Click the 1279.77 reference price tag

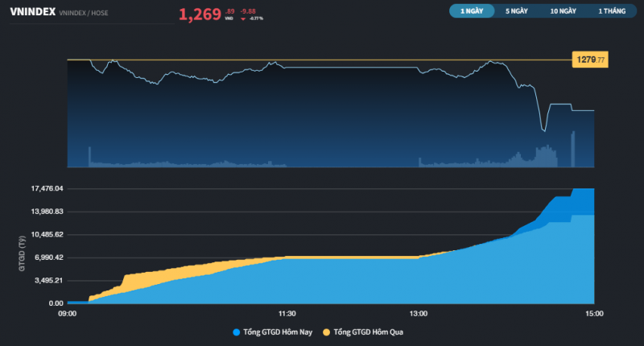[x=589, y=60]
